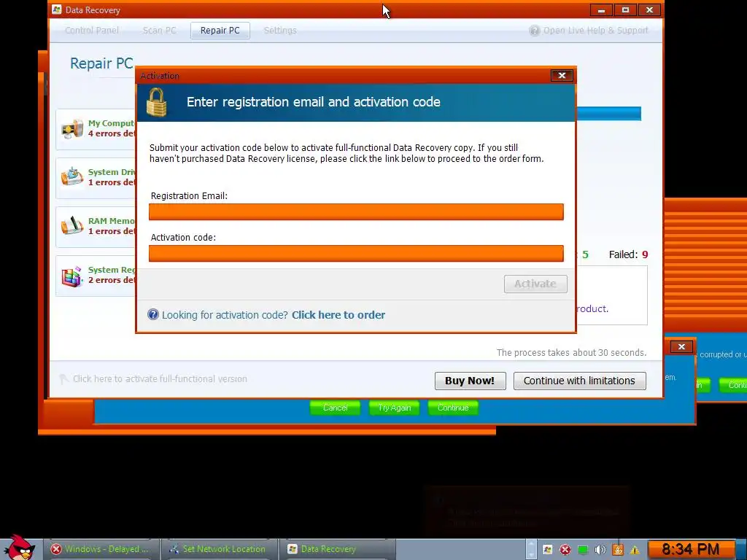The height and width of the screenshot is (560, 747).
Task: Choose Continue with limitations
Action: click(x=580, y=381)
